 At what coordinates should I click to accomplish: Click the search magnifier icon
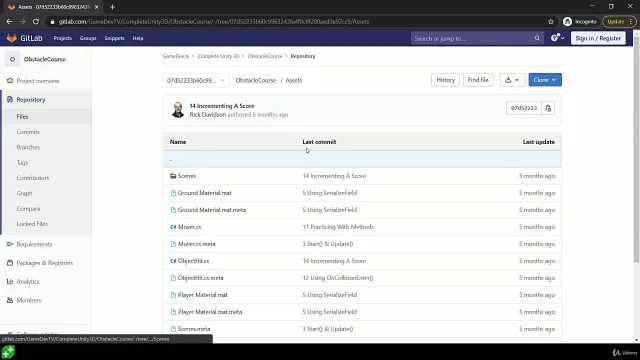click(x=537, y=38)
